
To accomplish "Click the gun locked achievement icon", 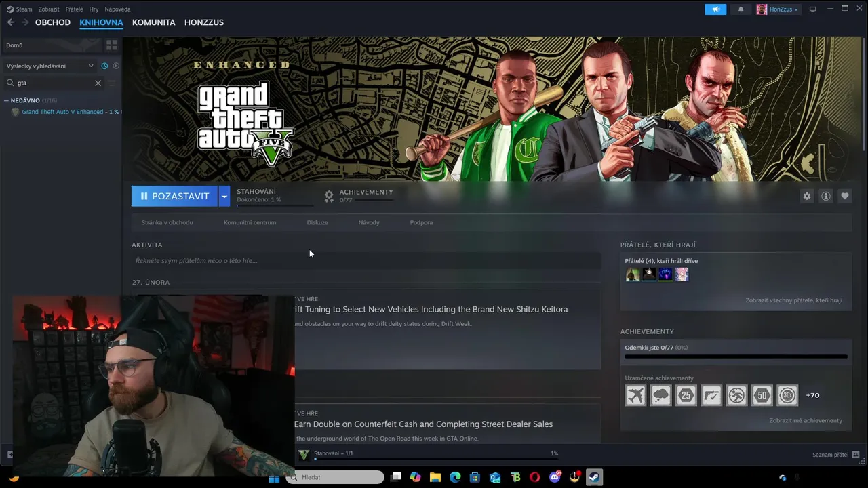I will coord(711,395).
